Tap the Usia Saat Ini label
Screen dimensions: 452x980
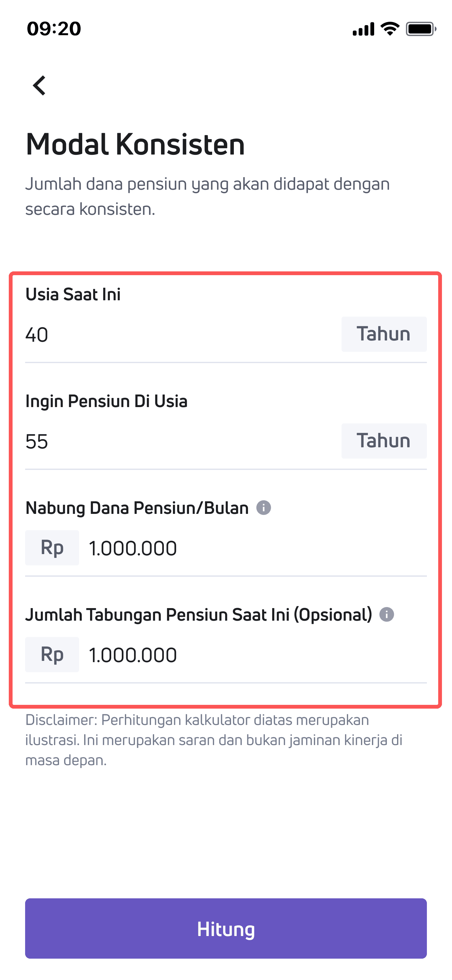click(73, 294)
